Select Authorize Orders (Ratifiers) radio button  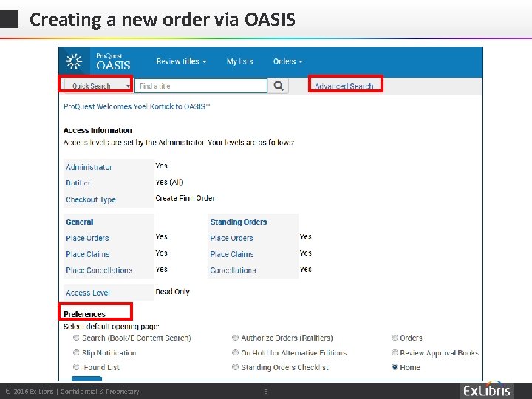[x=235, y=338]
